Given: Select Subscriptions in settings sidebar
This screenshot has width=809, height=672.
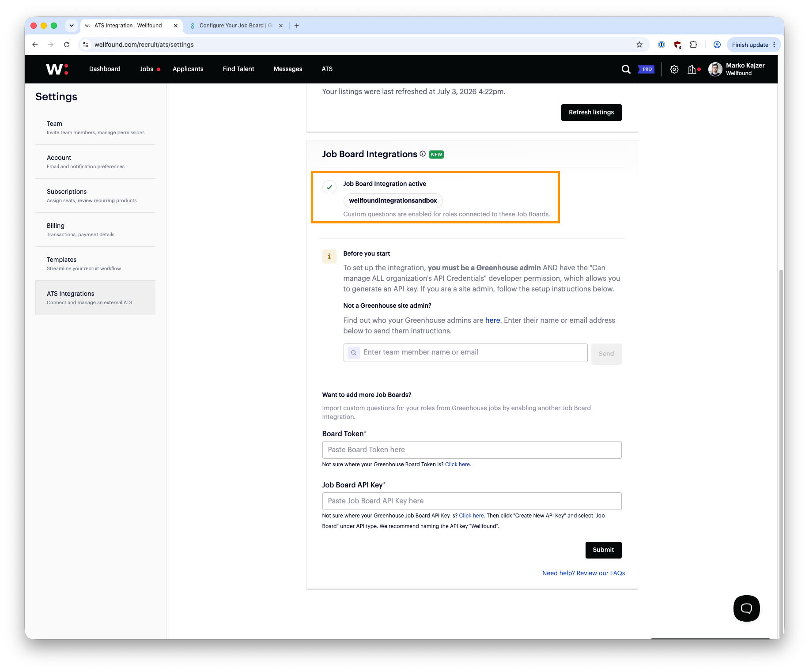Looking at the screenshot, I should point(95,196).
